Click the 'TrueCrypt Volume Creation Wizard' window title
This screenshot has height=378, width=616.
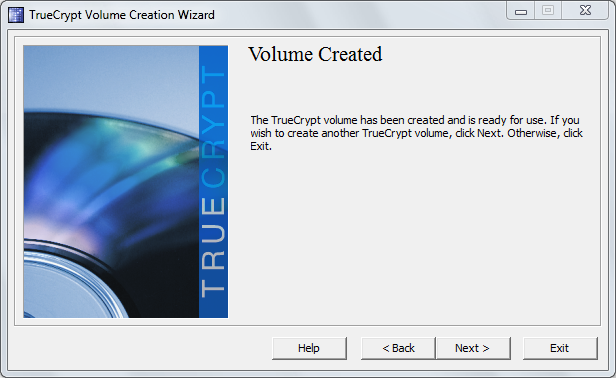pos(122,15)
